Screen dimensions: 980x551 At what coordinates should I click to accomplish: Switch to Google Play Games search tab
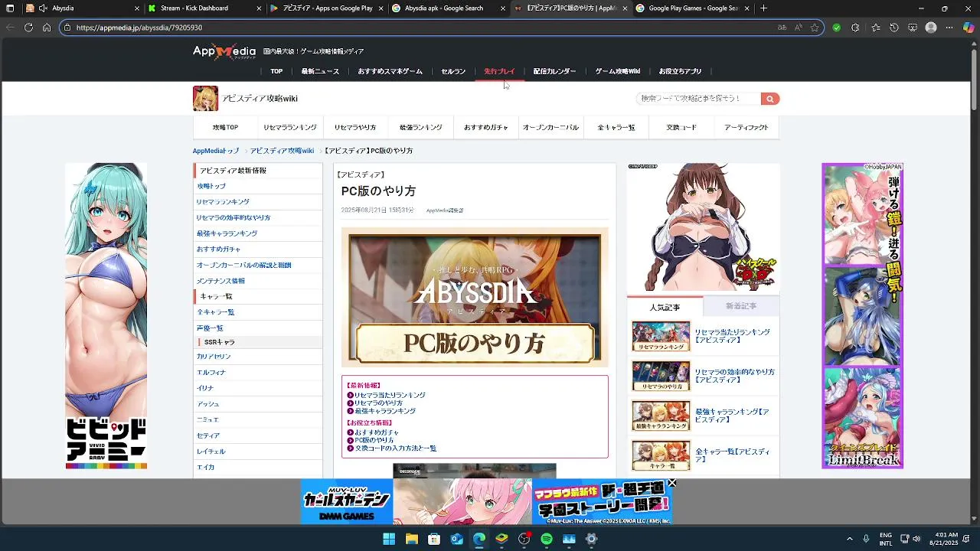tap(691, 8)
